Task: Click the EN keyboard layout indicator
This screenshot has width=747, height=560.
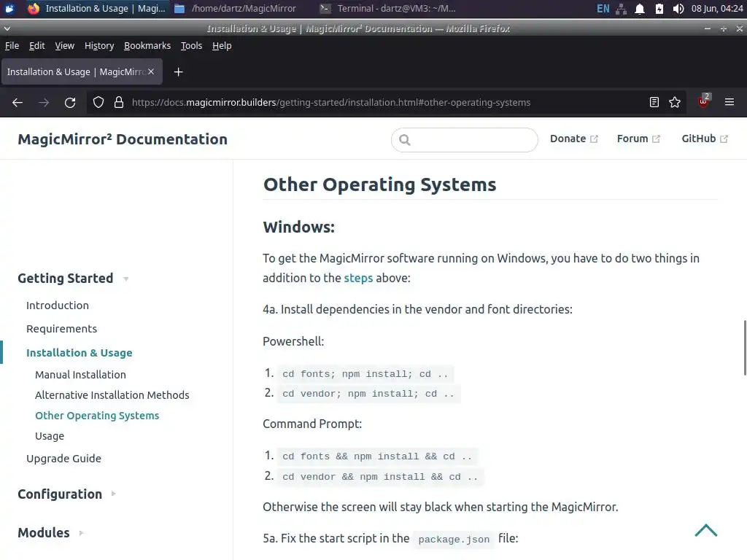Action: [603, 9]
